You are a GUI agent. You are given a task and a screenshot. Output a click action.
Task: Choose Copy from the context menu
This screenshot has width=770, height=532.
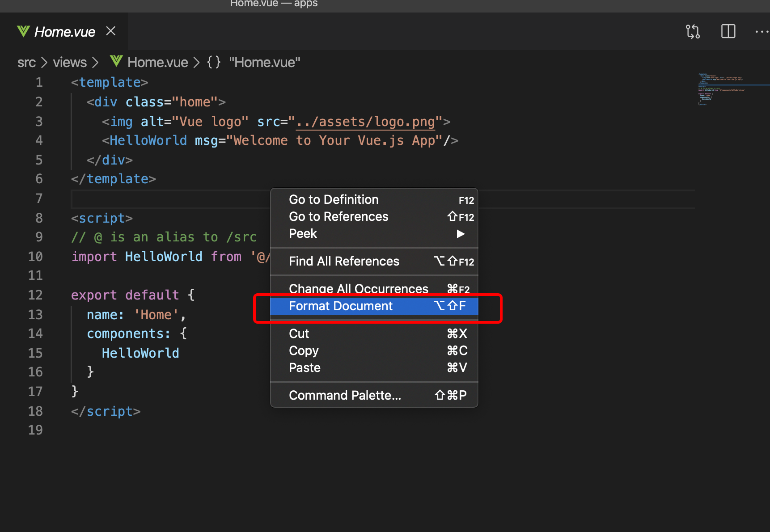click(x=374, y=350)
